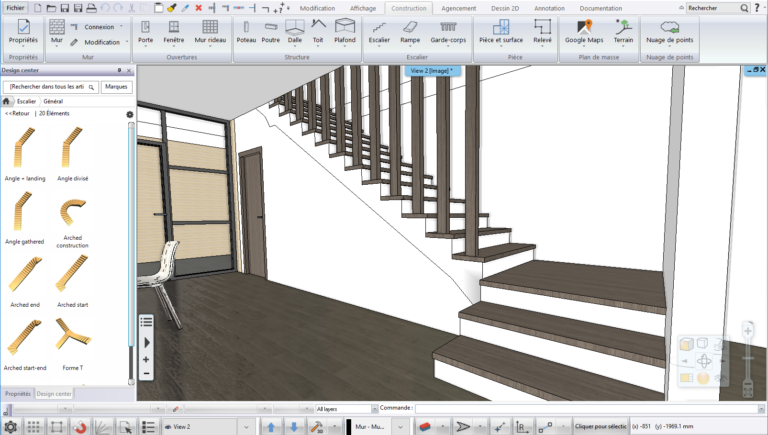Click the Marques button
This screenshot has width=768, height=435.
point(116,87)
